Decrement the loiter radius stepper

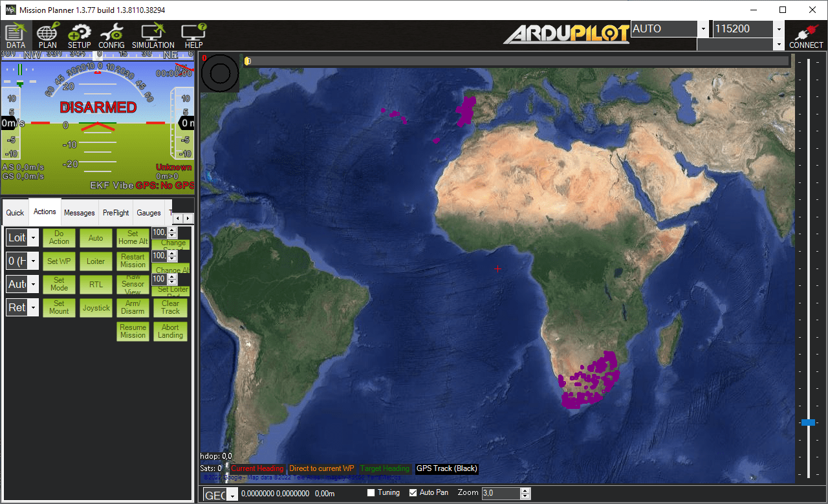[171, 281]
